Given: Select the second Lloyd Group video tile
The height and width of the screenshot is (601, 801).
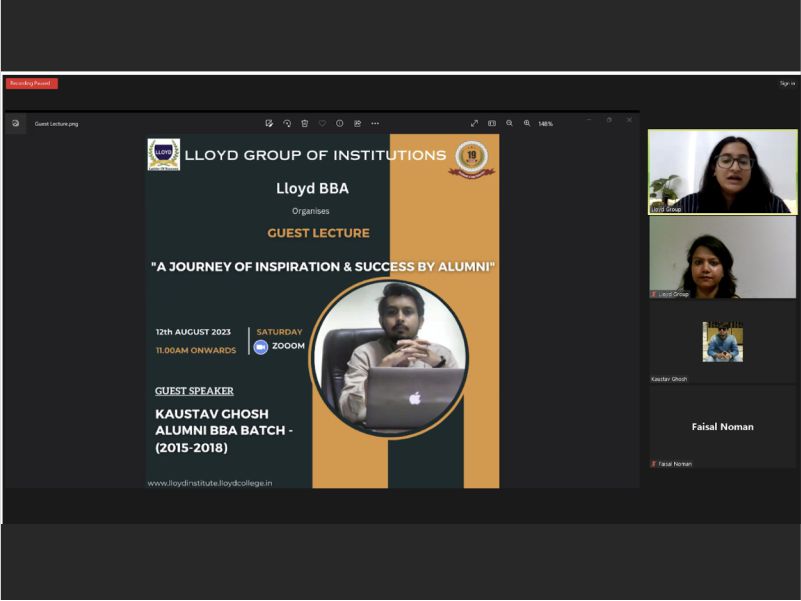Looking at the screenshot, I should pos(722,257).
